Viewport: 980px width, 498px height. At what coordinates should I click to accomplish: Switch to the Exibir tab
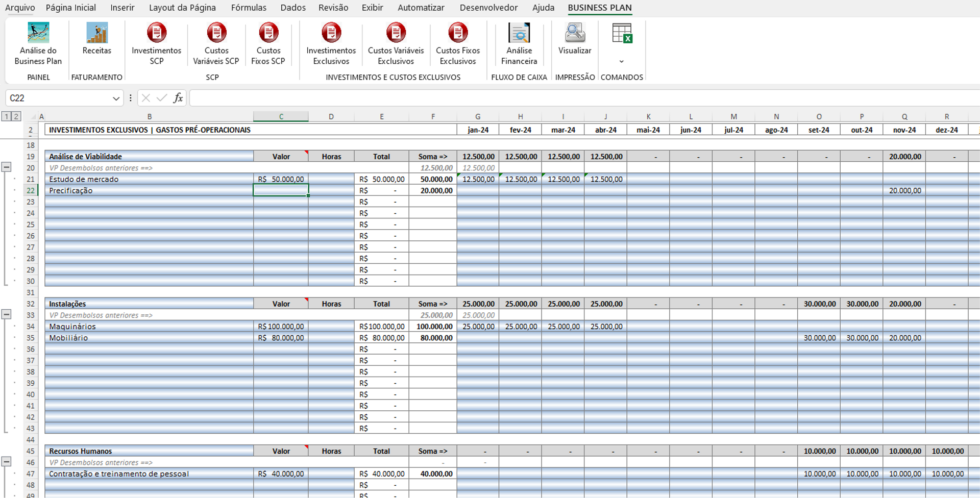pyautogui.click(x=373, y=8)
